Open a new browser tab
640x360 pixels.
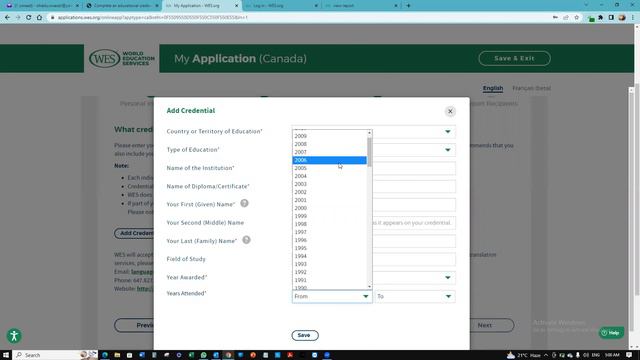pos(408,6)
